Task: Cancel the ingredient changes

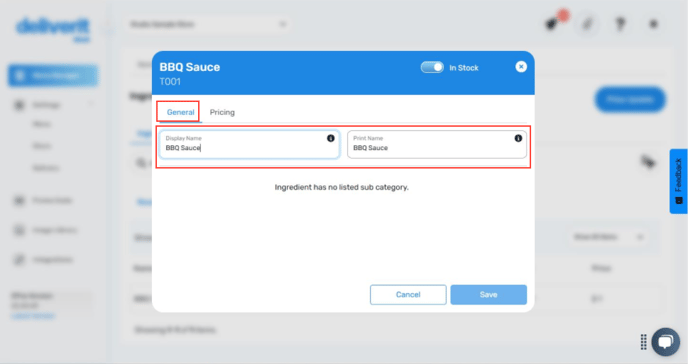Action: pyautogui.click(x=408, y=295)
